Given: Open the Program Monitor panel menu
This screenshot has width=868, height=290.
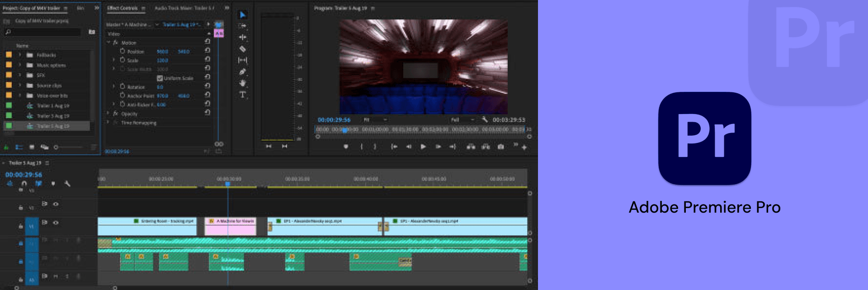Looking at the screenshot, I should pyautogui.click(x=373, y=8).
